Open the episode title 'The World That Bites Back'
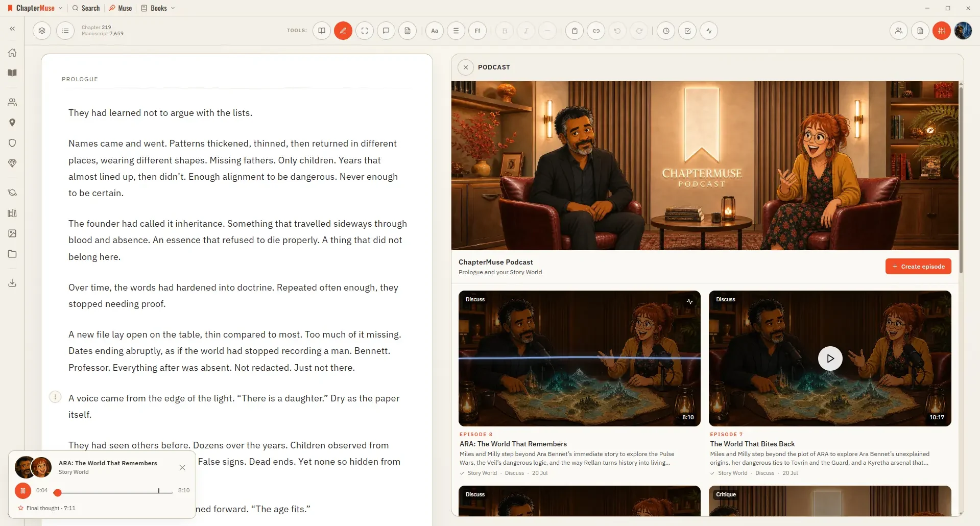Screen dimensions: 980x526 pos(752,444)
